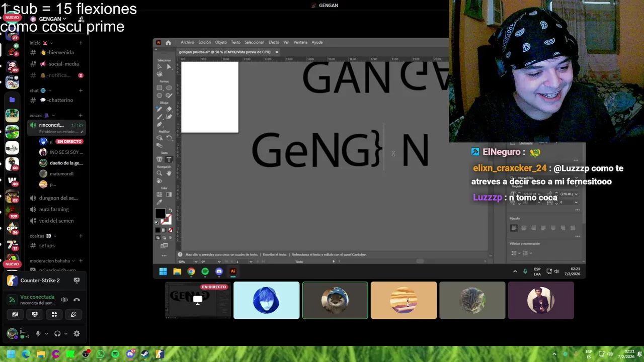Join the aura farming voice channel

(56, 209)
